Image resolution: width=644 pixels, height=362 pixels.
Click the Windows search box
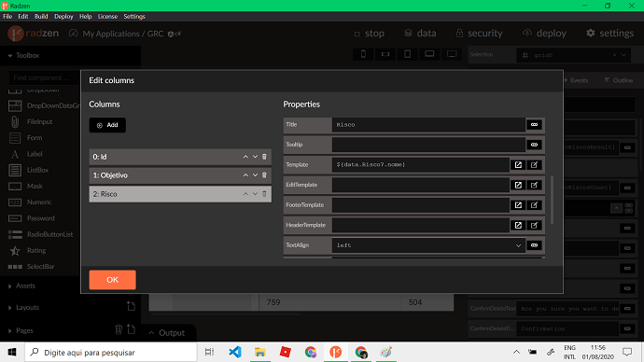tap(111, 352)
